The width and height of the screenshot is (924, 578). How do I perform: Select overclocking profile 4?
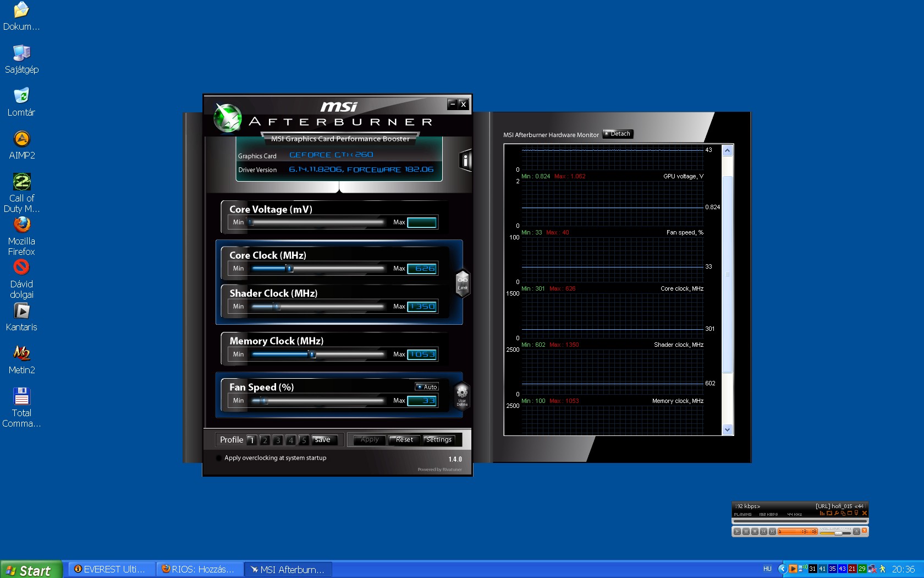[x=290, y=440]
